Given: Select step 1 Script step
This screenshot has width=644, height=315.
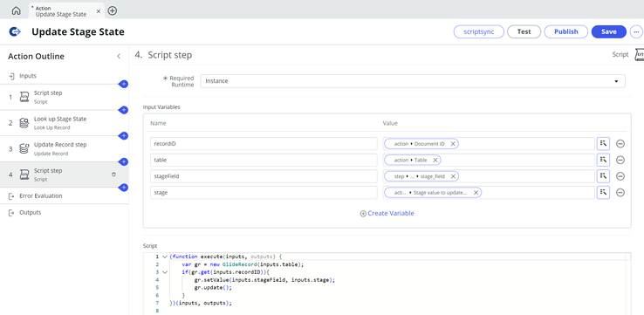Looking at the screenshot, I should [64, 97].
